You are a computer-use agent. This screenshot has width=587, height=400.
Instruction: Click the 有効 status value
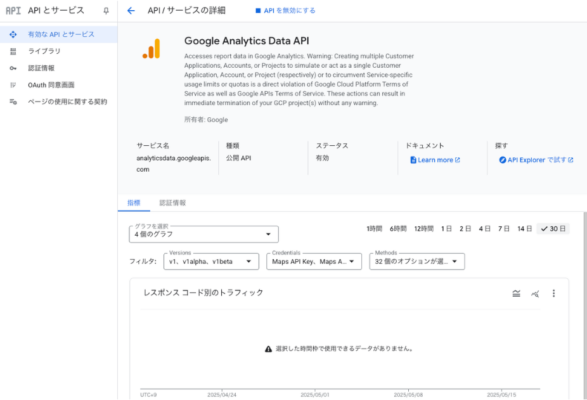pyautogui.click(x=322, y=158)
